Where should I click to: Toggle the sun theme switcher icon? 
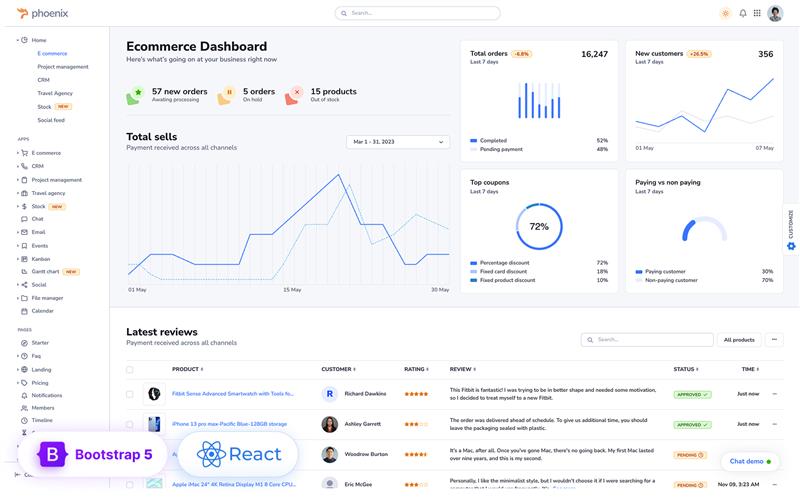[725, 13]
